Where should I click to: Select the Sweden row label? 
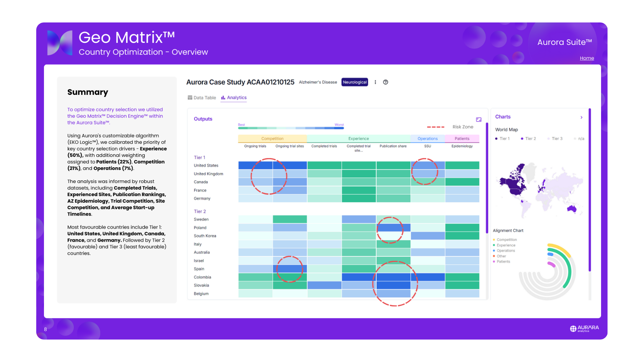201,220
